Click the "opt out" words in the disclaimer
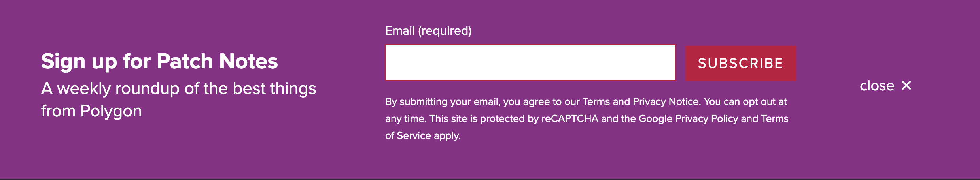This screenshot has width=980, height=180. click(759, 102)
